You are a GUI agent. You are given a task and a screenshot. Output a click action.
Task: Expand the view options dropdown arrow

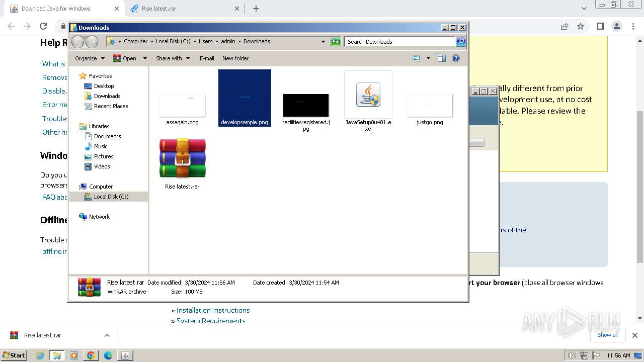[x=428, y=58]
